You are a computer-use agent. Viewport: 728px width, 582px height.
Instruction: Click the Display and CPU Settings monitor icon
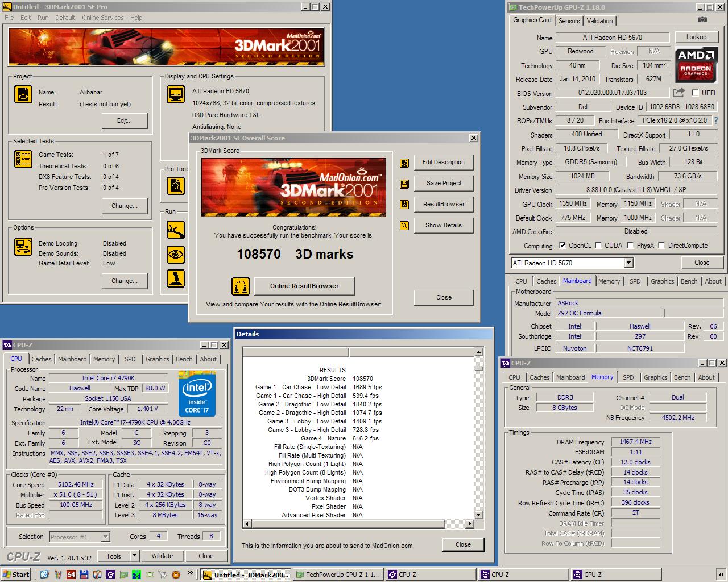point(176,94)
